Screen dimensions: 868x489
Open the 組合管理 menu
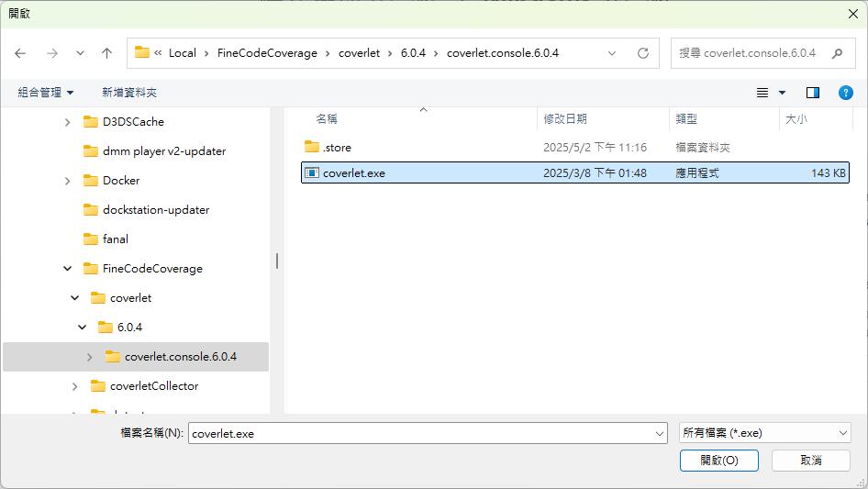(45, 93)
